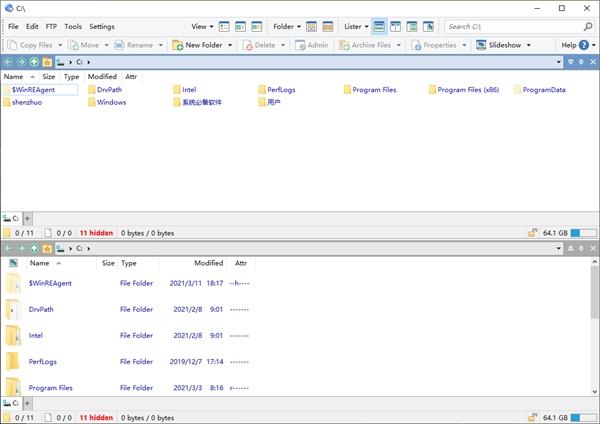Open the favorites star icon in upper pane

(x=47, y=62)
